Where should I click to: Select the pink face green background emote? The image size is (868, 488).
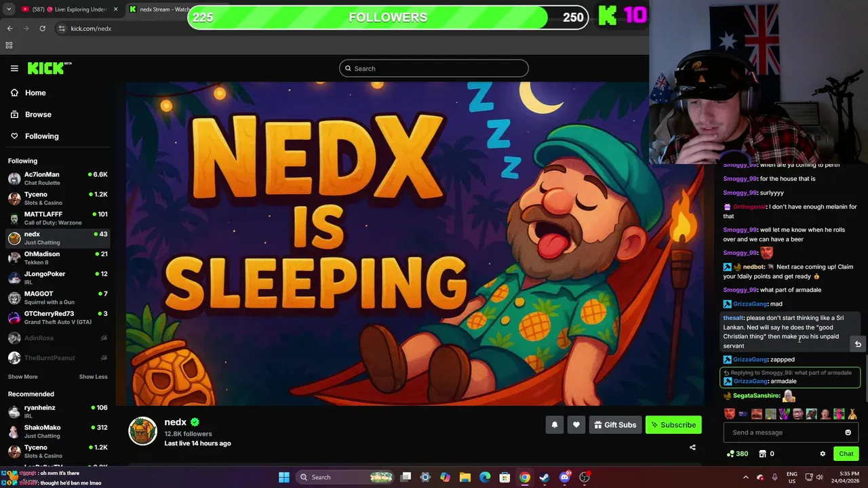(x=839, y=413)
